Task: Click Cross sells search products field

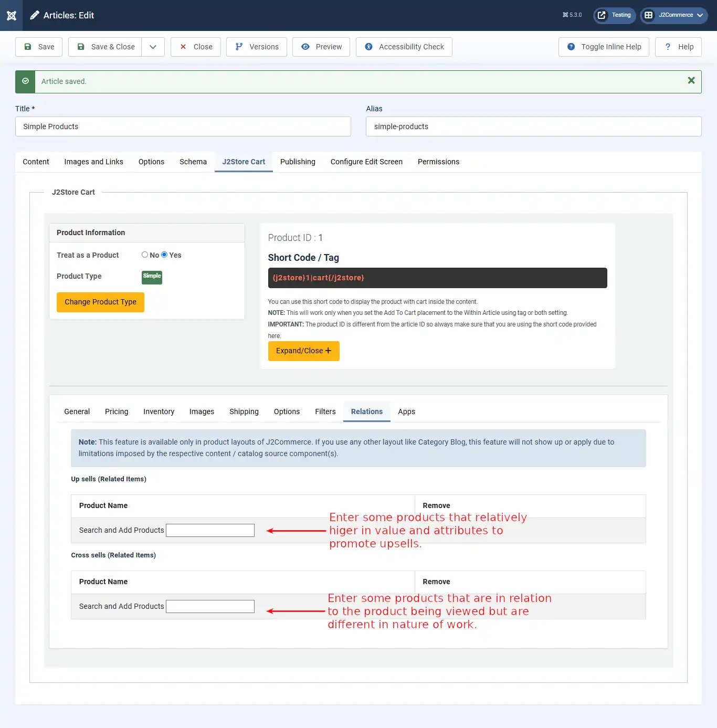Action: click(x=210, y=606)
